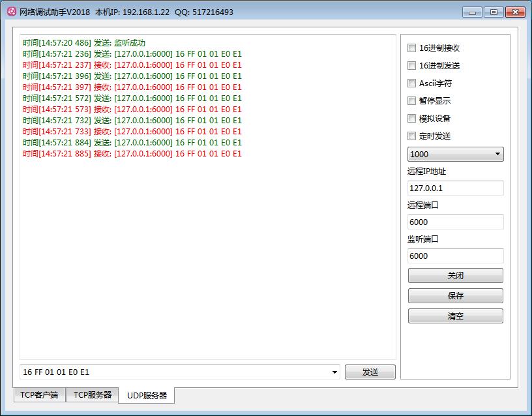
Task: Clear the log with 清空 button
Action: coord(455,316)
